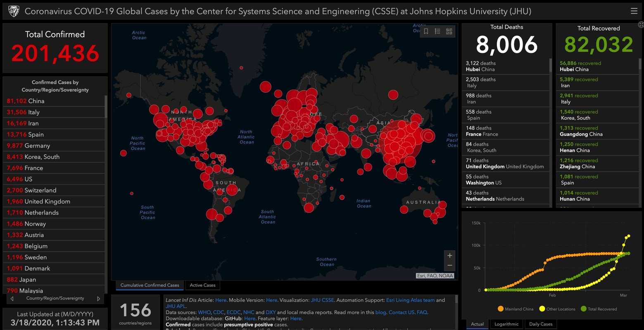
Task: Open the hamburger menu in the header
Action: (634, 11)
